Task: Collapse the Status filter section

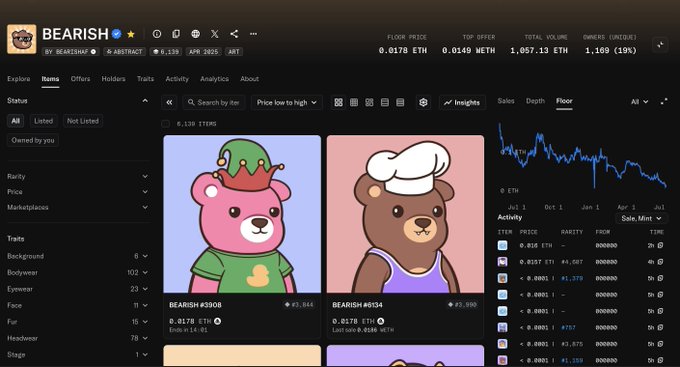Action: click(x=145, y=101)
